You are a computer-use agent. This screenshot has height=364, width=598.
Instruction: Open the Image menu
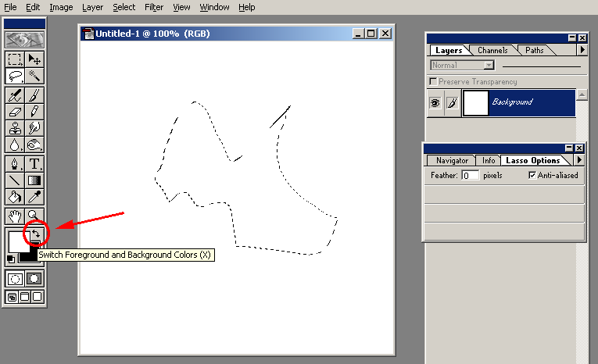(61, 7)
